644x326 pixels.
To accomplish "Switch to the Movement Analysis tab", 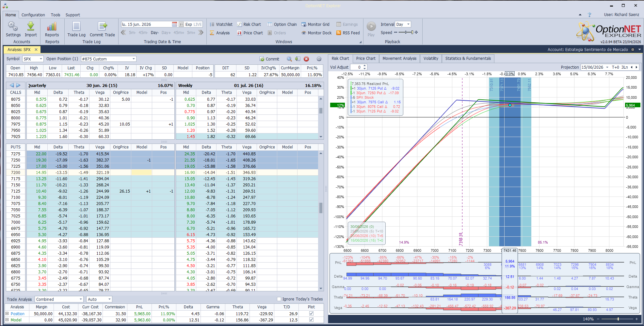I will (399, 59).
